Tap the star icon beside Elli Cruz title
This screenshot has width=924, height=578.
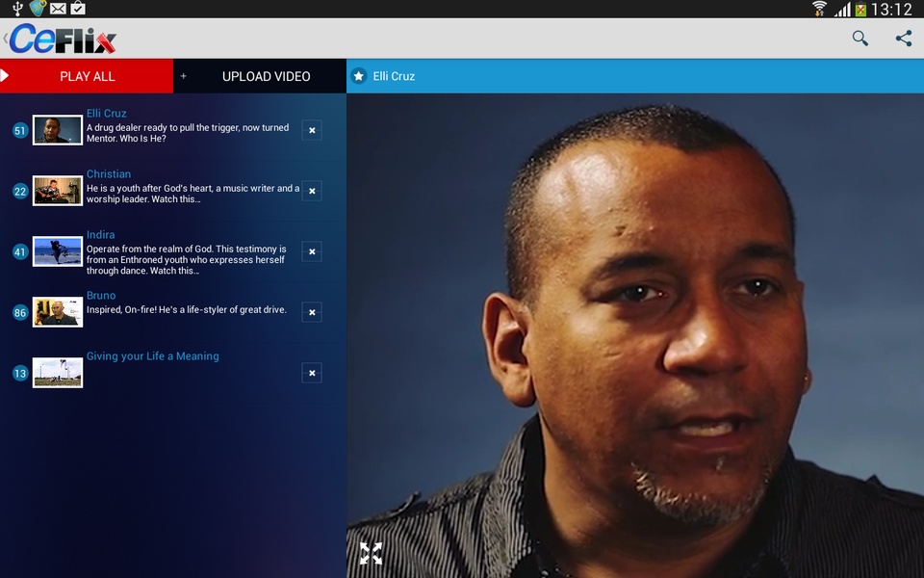click(x=359, y=76)
